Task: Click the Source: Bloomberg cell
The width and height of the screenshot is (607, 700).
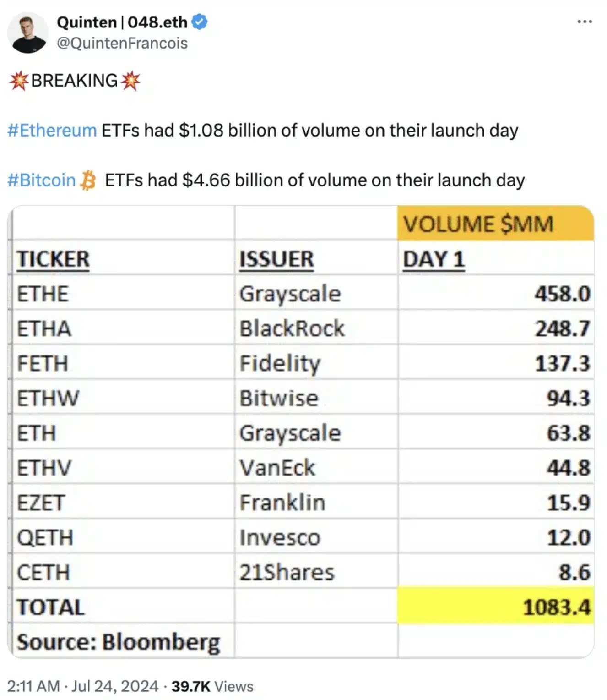Action: [118, 642]
